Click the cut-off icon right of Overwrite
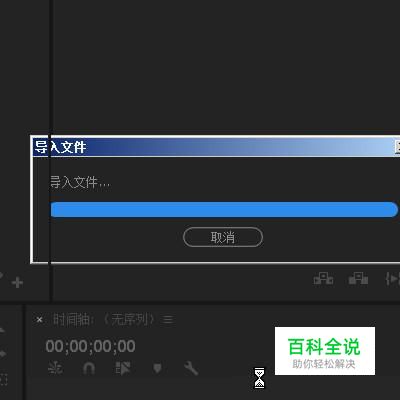The width and height of the screenshot is (400, 400). 392,278
